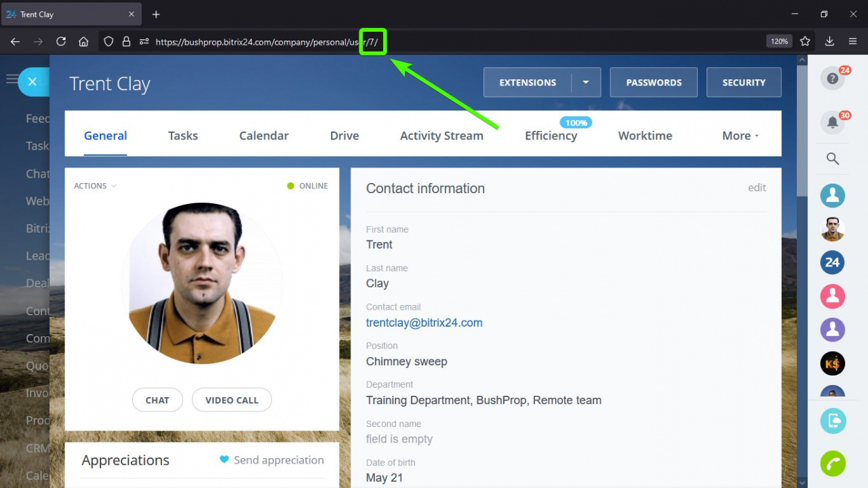Click the site permissions icon in address bar

(x=144, y=41)
